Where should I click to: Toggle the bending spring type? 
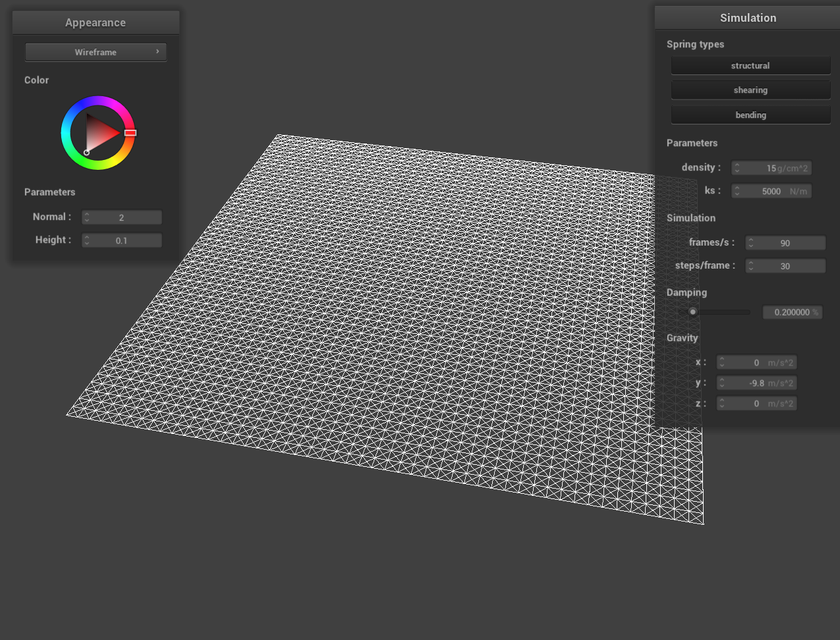pyautogui.click(x=750, y=115)
